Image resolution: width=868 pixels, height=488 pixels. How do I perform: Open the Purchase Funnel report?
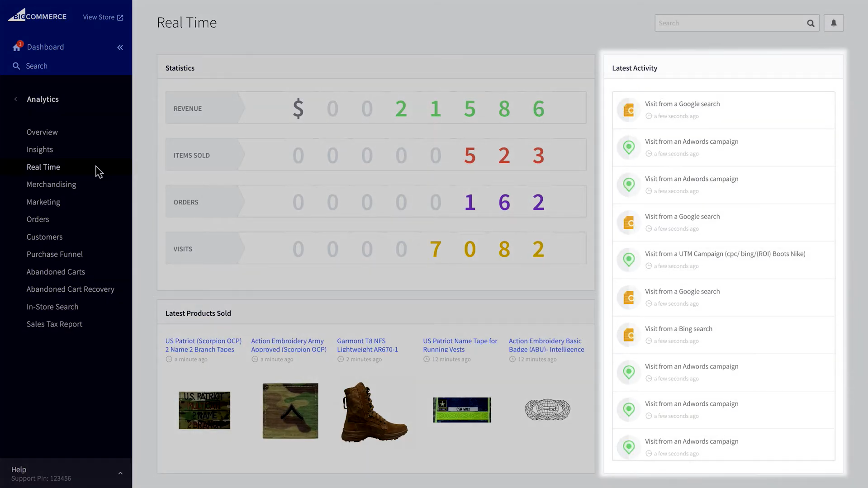54,254
